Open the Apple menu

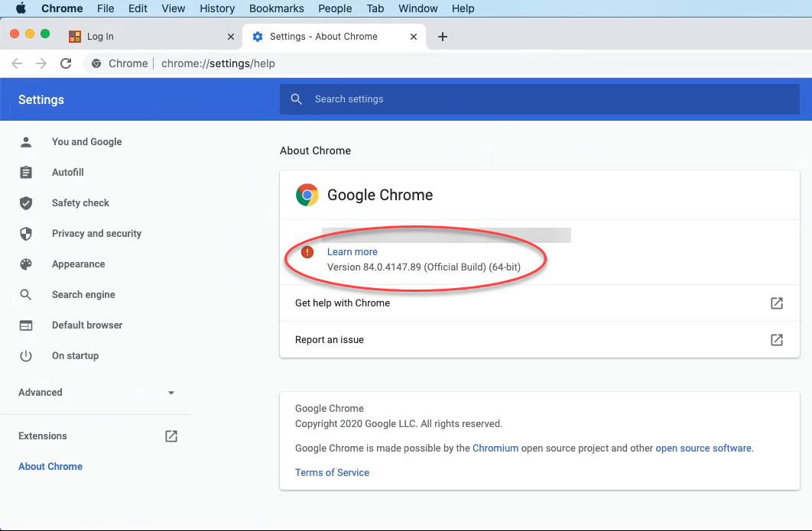pos(21,8)
